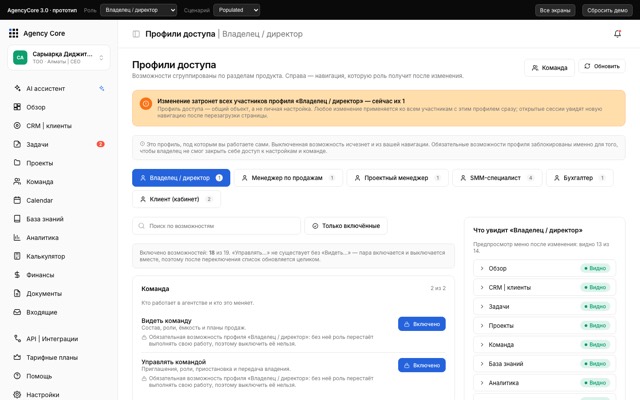
Task: Expand База знаний row in preview menu
Action: click(x=482, y=364)
